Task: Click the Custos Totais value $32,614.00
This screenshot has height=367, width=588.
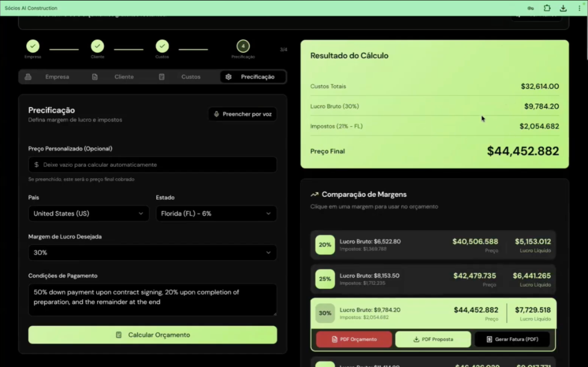Action: pos(540,86)
